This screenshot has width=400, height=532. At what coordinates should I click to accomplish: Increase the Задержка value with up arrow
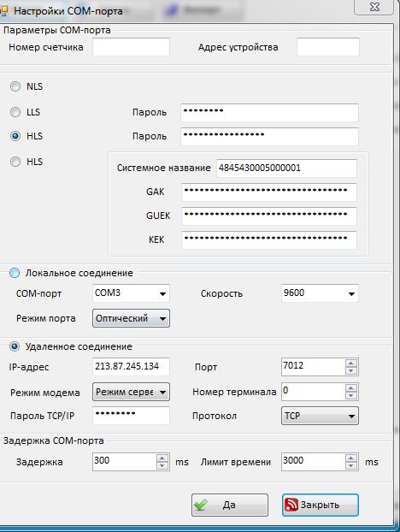click(162, 458)
